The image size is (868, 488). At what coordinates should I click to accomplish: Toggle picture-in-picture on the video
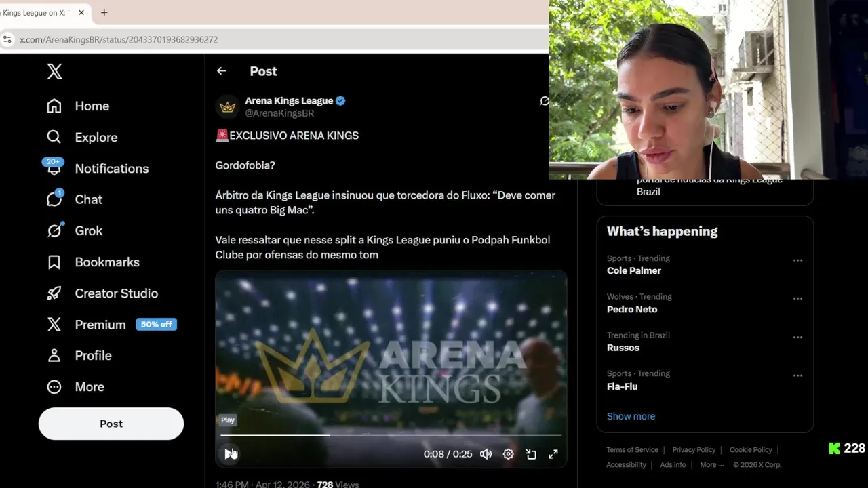coord(531,454)
